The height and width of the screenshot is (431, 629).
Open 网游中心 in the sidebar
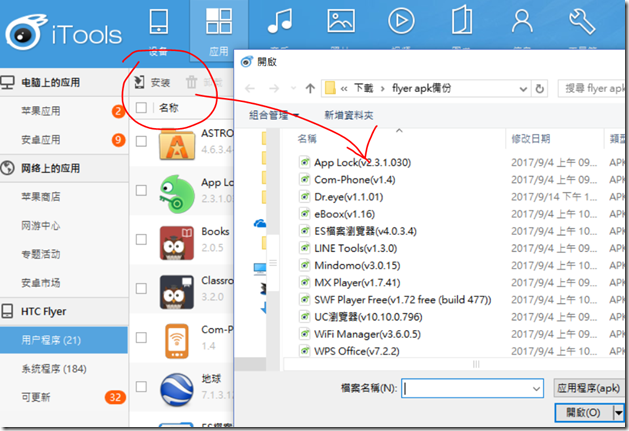pos(41,226)
